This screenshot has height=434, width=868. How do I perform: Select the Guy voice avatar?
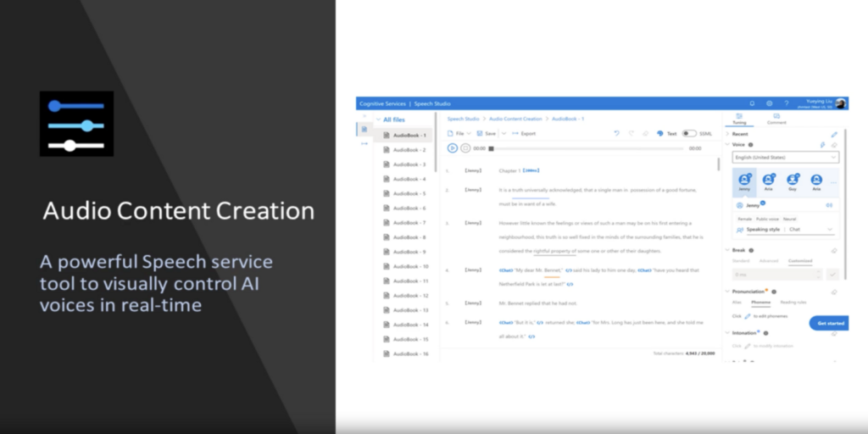793,181
